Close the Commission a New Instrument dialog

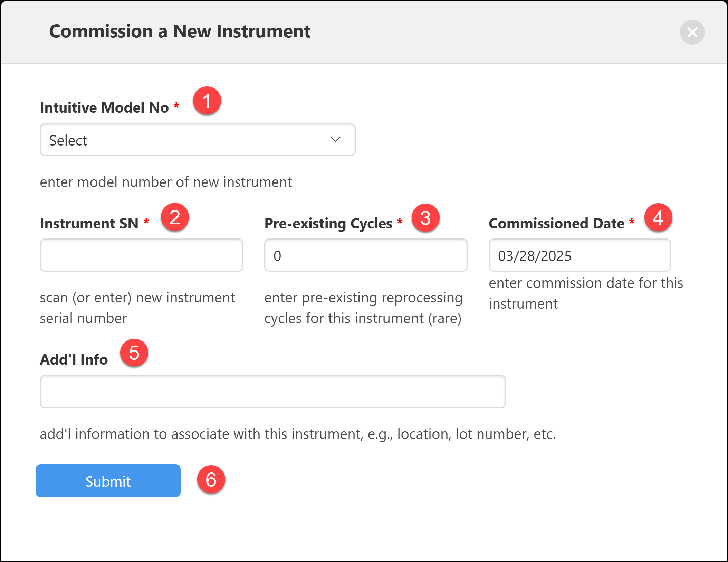click(692, 32)
